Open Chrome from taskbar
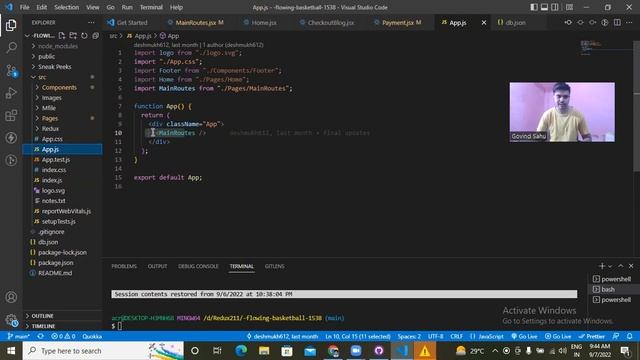This screenshot has height=360, width=640. 333,351
